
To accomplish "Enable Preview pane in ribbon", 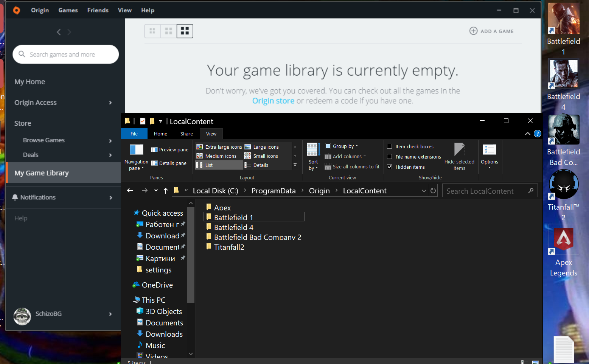I will coord(169,149).
